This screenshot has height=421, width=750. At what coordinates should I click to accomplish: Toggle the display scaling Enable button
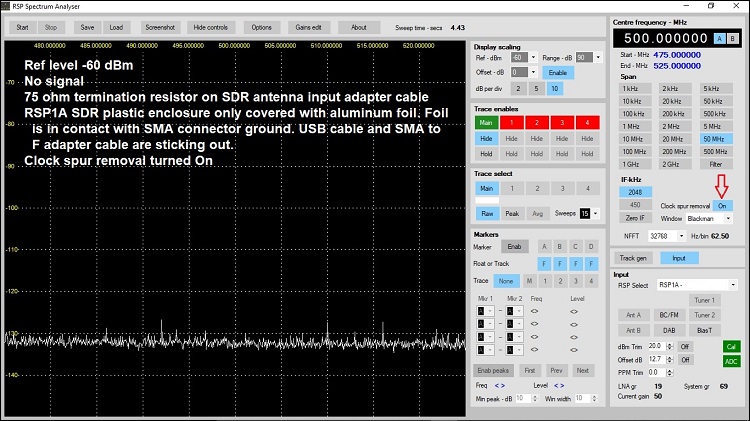point(558,72)
